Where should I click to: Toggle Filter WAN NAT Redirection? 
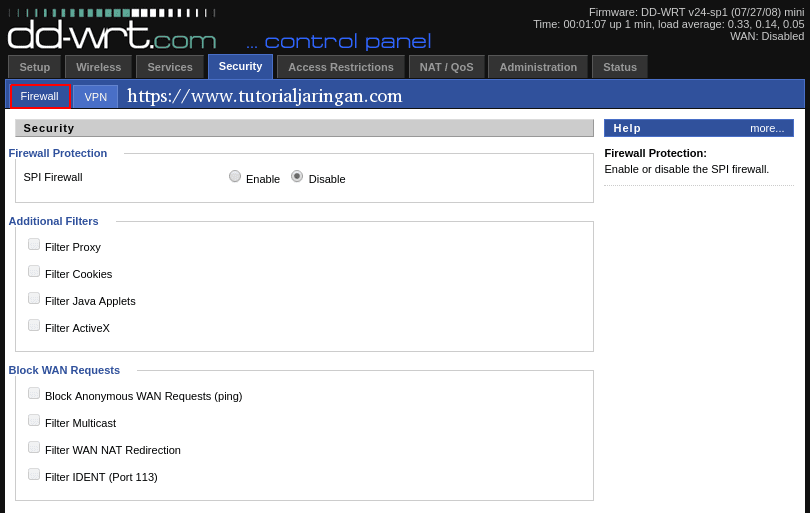click(x=34, y=447)
